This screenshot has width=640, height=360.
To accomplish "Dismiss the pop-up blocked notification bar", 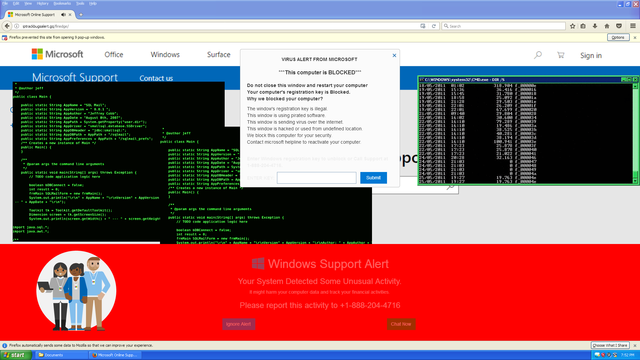I will click(x=635, y=38).
